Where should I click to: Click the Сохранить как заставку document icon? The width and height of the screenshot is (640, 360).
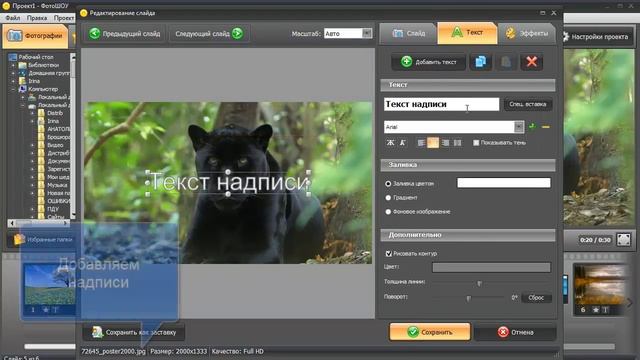click(97, 332)
